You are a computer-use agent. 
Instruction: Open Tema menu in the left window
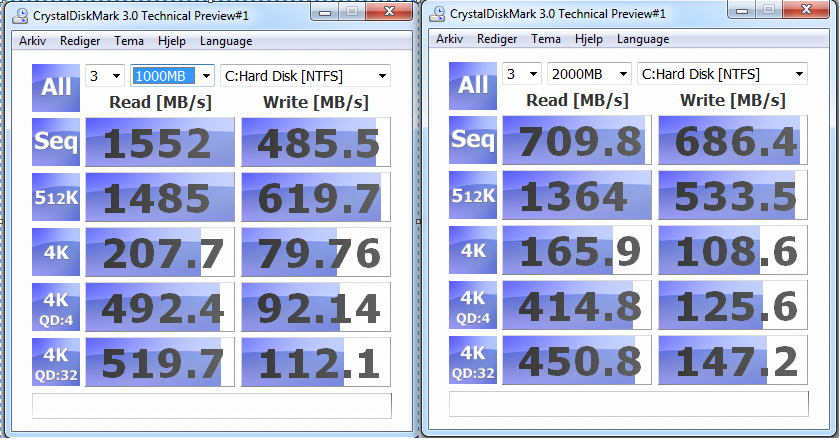coord(129,41)
